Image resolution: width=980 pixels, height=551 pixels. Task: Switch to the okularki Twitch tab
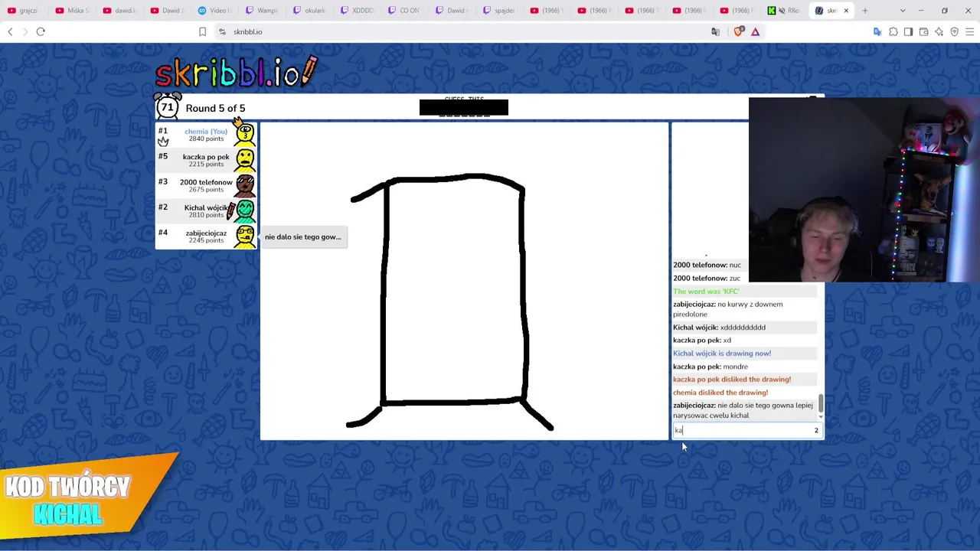(309, 11)
